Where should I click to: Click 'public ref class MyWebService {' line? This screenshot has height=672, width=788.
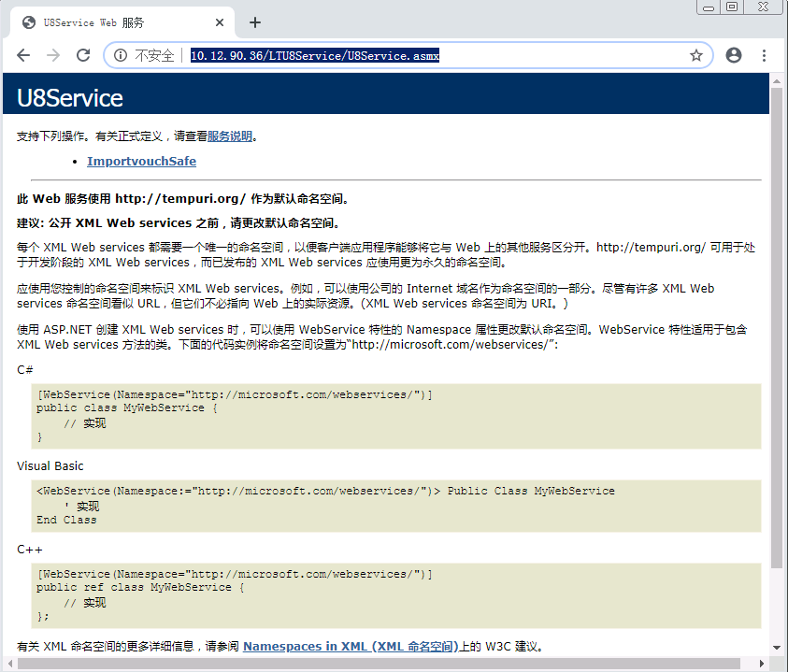tap(140, 587)
